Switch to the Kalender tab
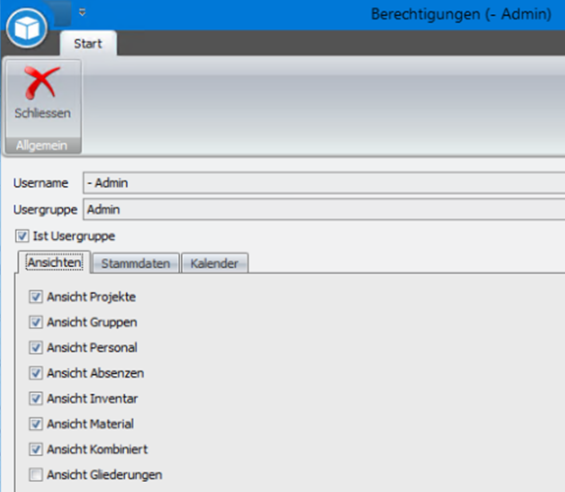Image resolution: width=565 pixels, height=492 pixels. coord(214,263)
